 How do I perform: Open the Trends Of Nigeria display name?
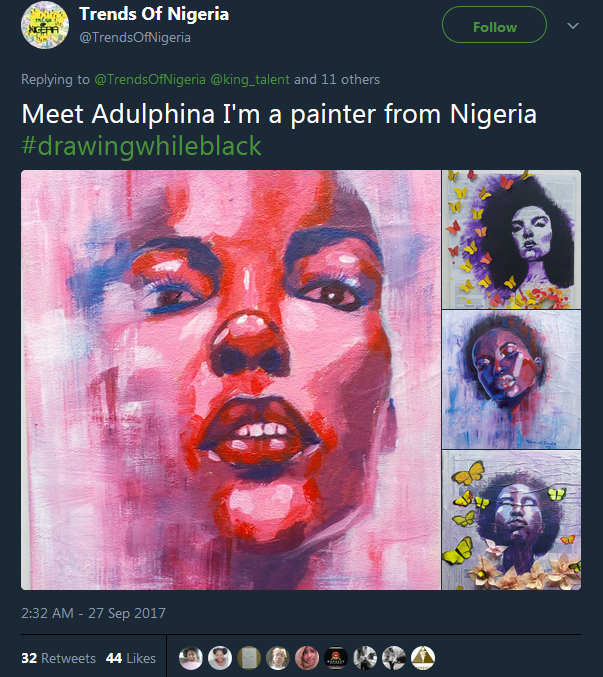(154, 15)
